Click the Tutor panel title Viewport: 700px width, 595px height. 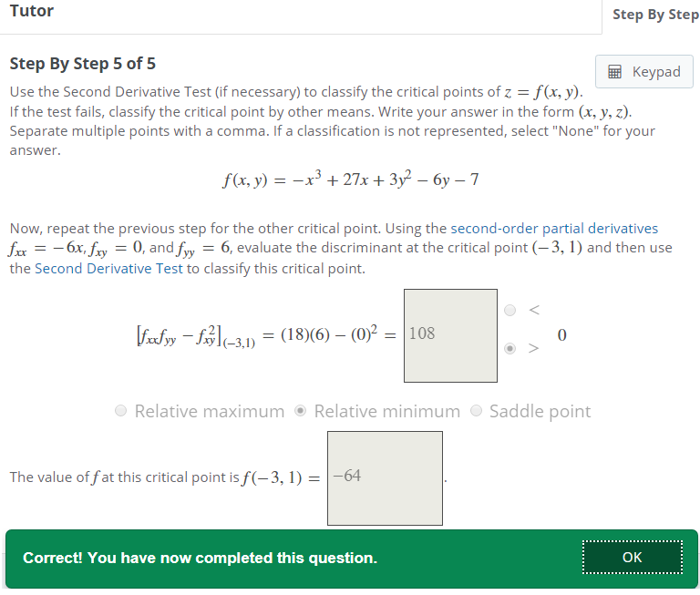(x=31, y=11)
